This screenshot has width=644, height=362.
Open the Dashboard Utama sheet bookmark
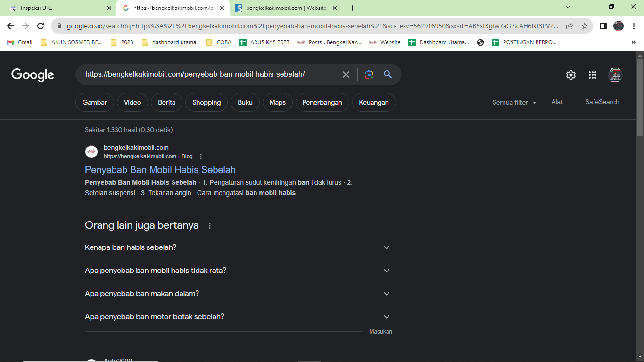[x=439, y=42]
